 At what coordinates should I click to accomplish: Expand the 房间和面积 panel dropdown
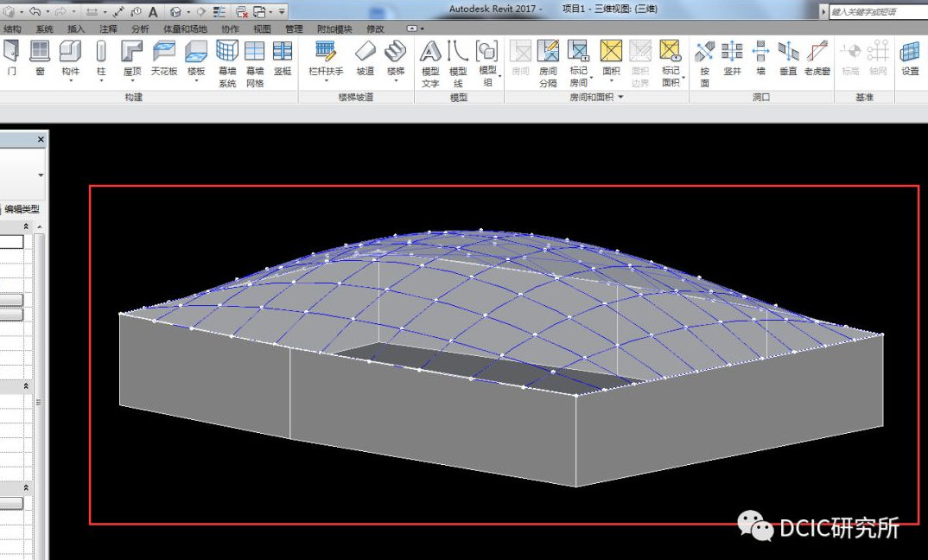[621, 97]
